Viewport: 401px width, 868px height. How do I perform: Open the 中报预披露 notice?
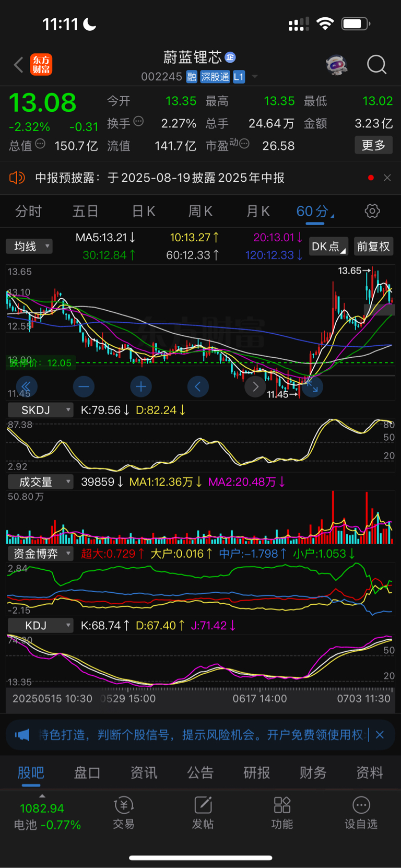tap(160, 178)
